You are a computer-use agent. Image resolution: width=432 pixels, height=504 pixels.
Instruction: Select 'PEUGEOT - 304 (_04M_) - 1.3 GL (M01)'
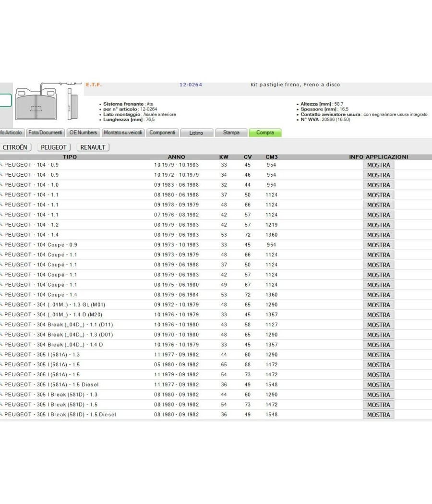click(55, 305)
